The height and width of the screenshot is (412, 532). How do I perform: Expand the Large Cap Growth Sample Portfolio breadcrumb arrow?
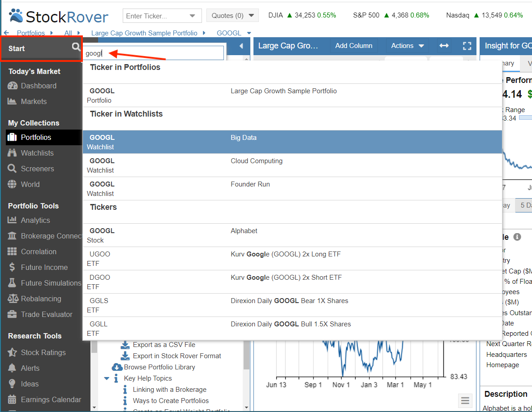point(204,33)
